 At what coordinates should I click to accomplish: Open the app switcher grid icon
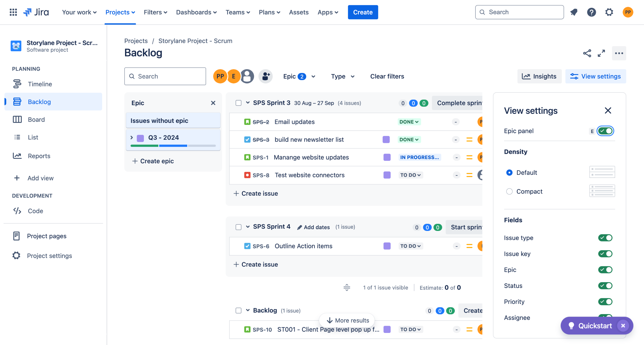13,12
